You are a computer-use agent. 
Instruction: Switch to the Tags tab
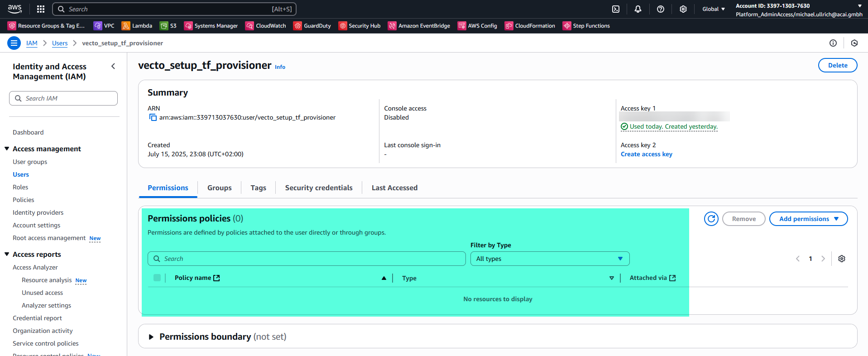[259, 188]
